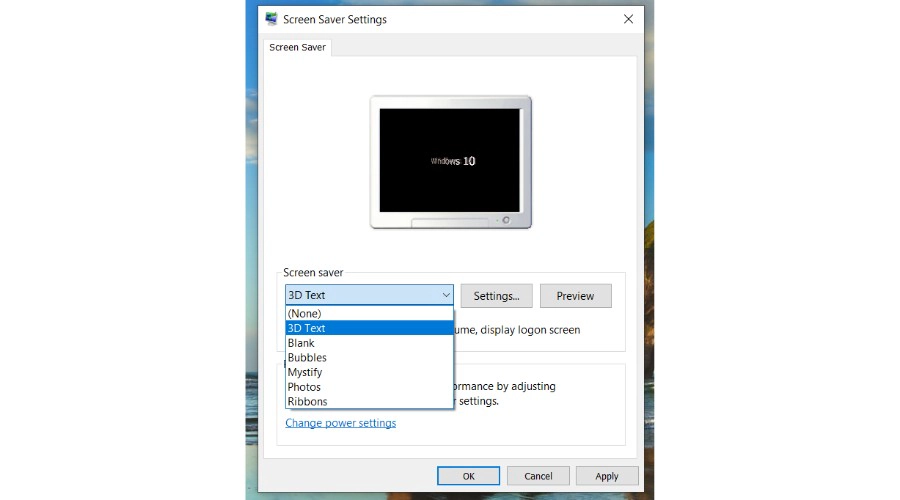Apply the screen saver changes

607,476
